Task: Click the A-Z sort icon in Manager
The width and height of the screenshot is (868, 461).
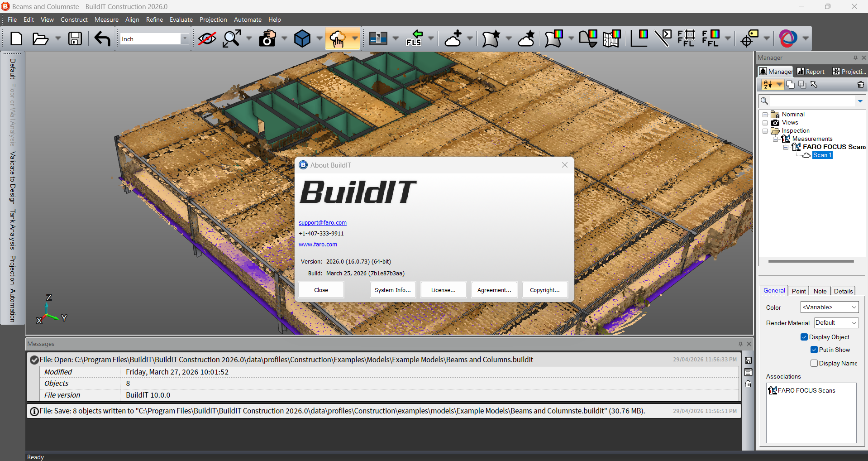Action: (768, 85)
